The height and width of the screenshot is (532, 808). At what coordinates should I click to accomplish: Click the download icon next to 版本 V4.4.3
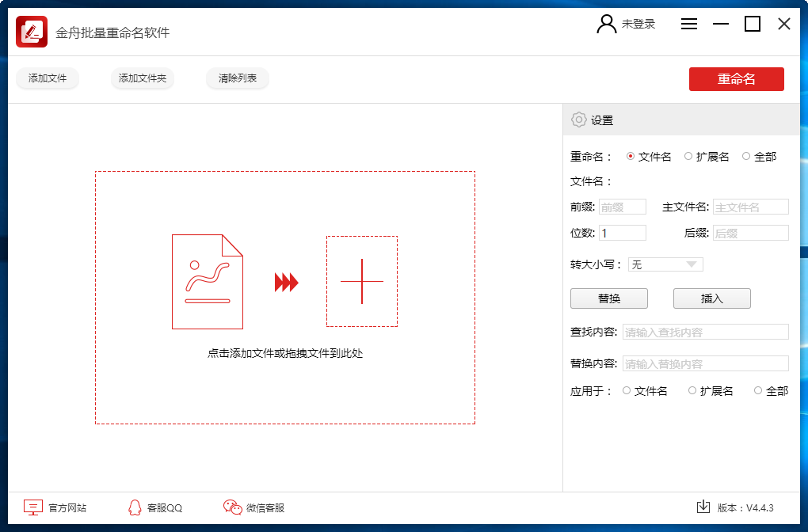[705, 505]
